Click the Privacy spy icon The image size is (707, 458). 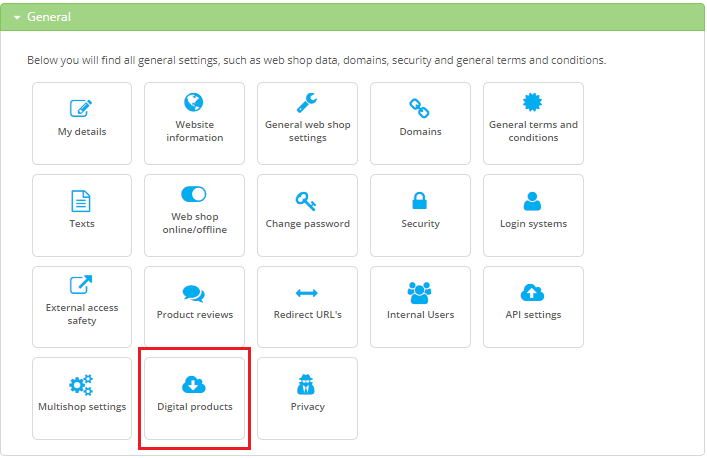tap(307, 385)
